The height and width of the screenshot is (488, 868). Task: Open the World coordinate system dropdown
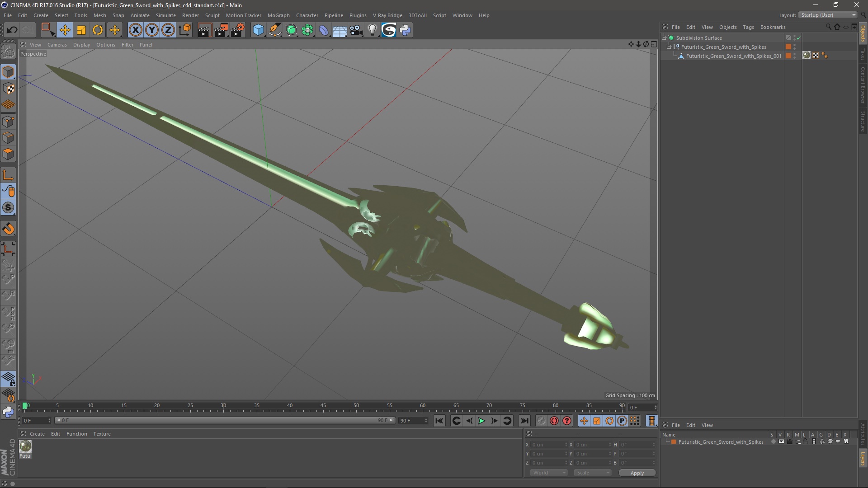coord(549,473)
